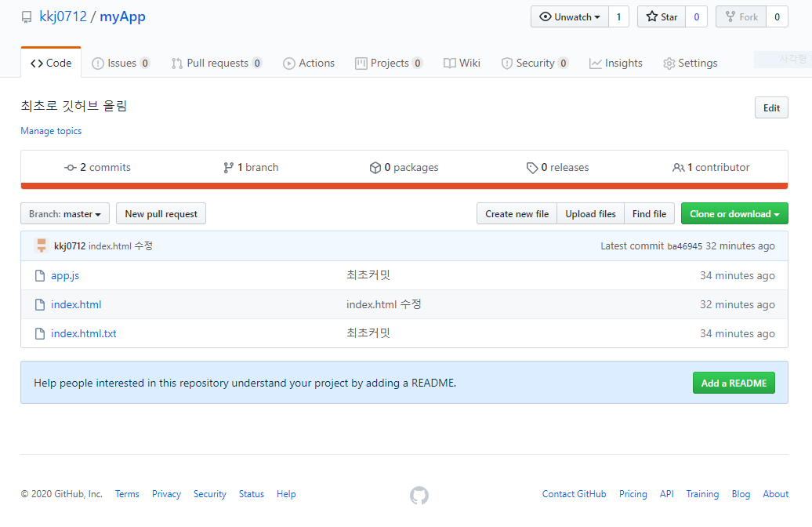Image resolution: width=812 pixels, height=527 pixels.
Task: Click the file icon next to app.js
Action: 40,276
